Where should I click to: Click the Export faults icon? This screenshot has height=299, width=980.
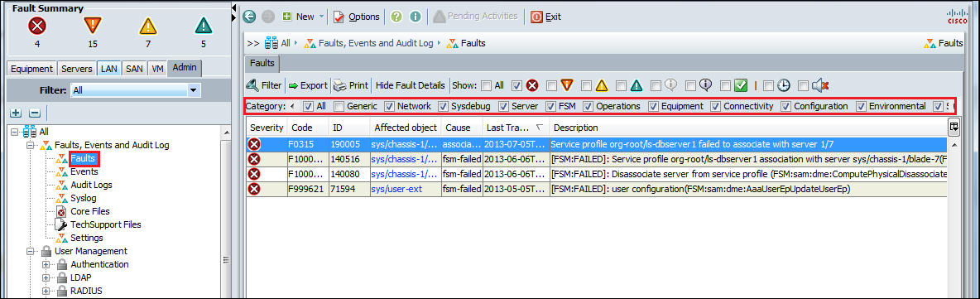click(293, 85)
